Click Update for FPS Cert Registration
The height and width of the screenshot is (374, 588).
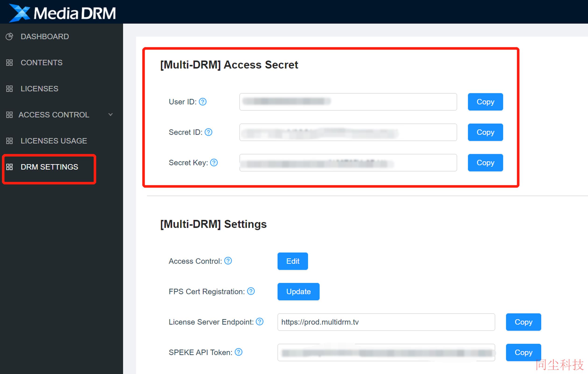tap(298, 292)
